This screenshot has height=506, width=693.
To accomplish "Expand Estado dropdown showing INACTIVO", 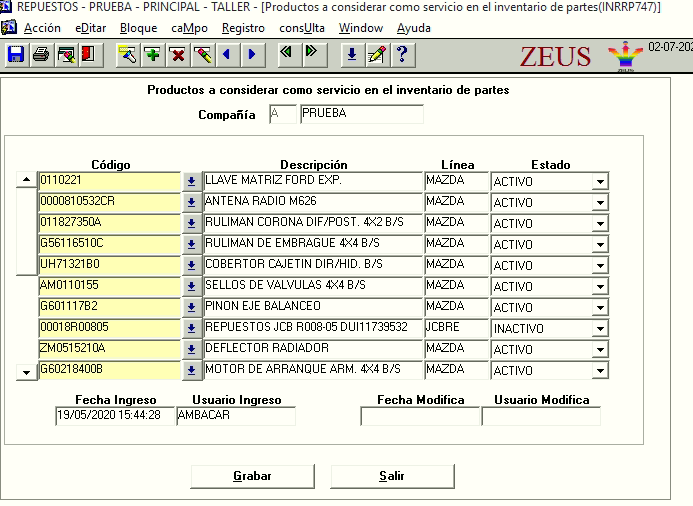I will (x=599, y=328).
